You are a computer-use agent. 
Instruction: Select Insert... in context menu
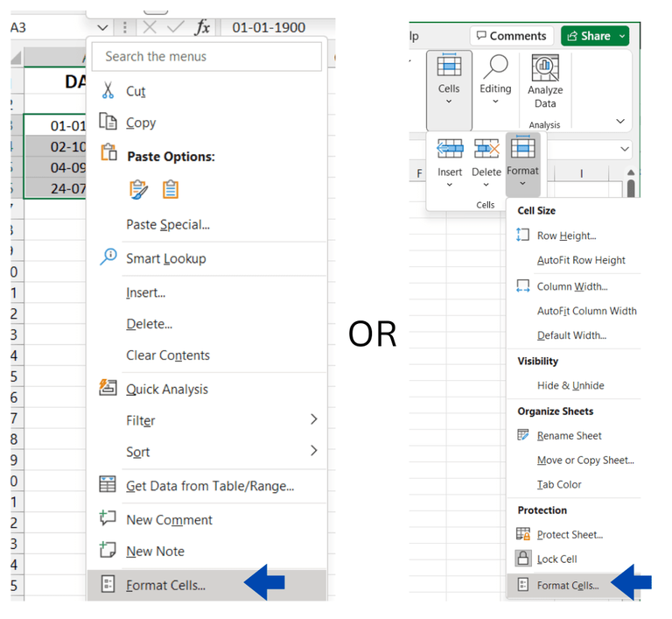point(146,292)
